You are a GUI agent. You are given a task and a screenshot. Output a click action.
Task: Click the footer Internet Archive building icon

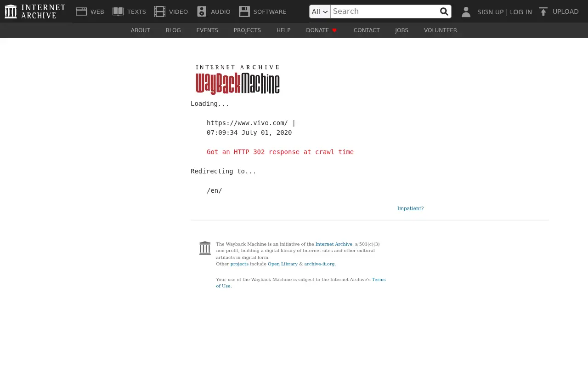click(205, 248)
